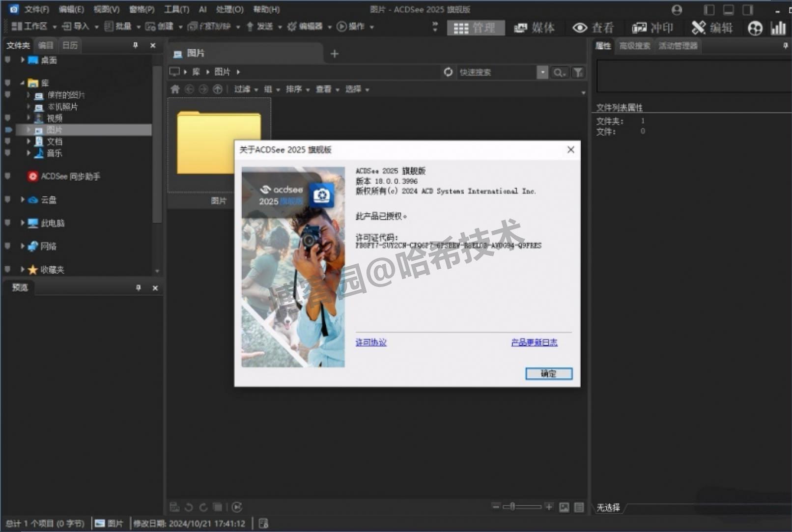
Task: Expand the 此电脑 (This PC) tree node
Action: (22, 223)
